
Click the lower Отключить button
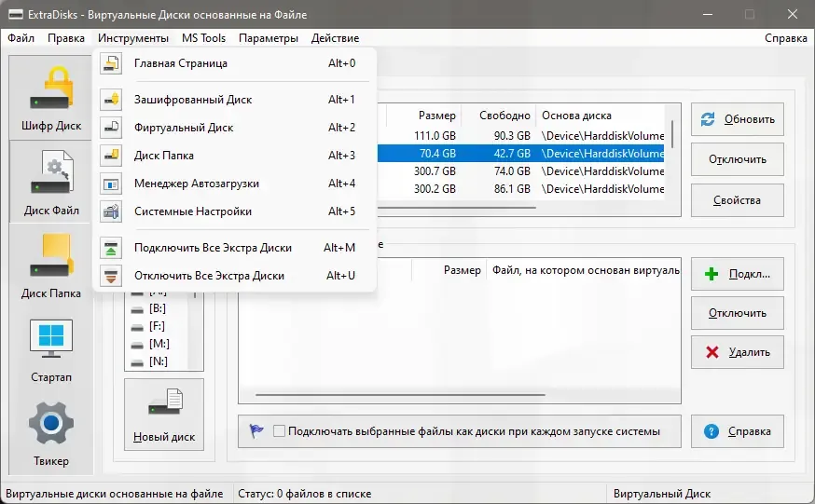tap(737, 313)
